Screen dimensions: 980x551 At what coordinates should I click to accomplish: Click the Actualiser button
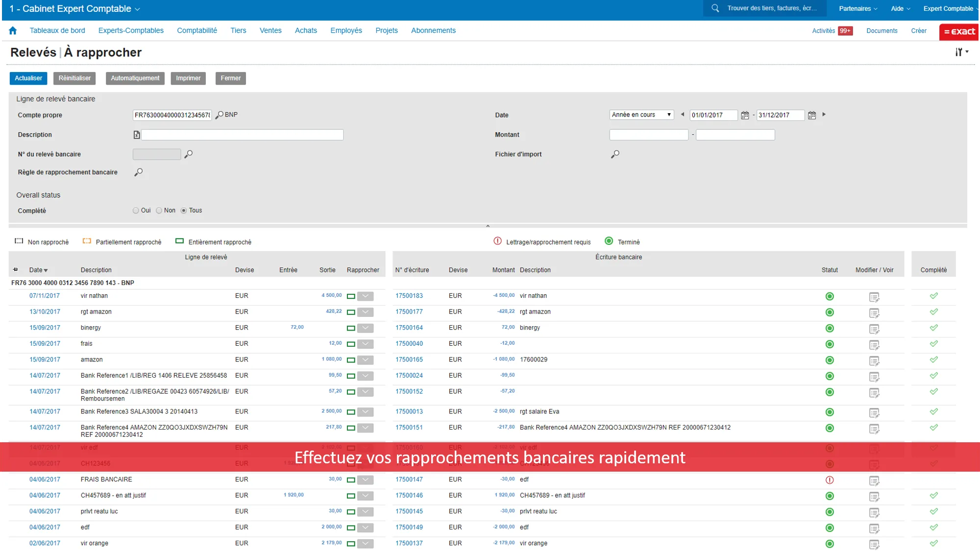coord(28,78)
